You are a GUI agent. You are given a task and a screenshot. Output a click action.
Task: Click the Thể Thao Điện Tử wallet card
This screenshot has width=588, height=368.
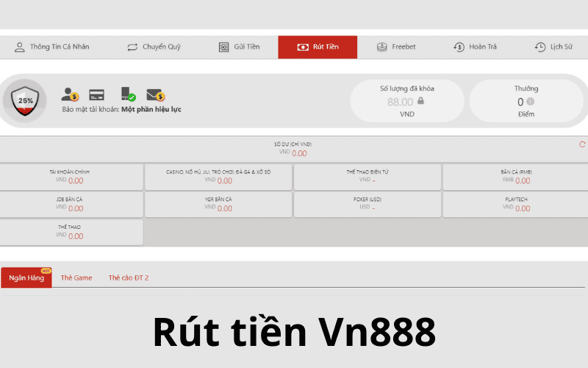pyautogui.click(x=367, y=177)
